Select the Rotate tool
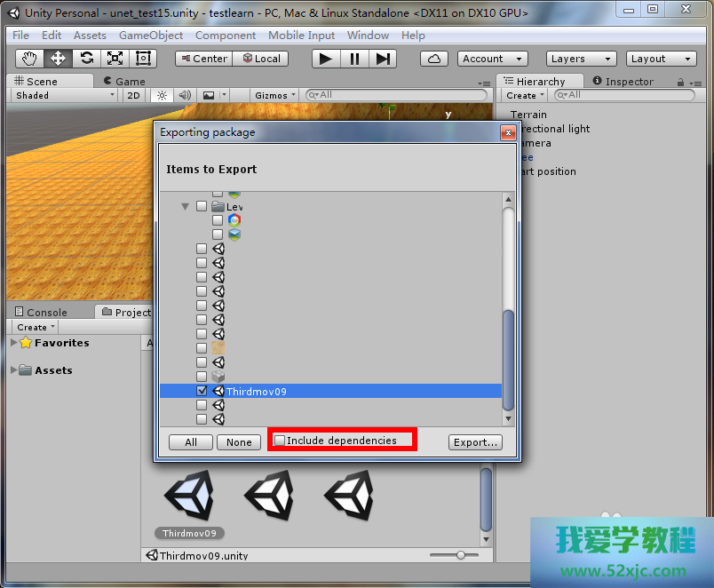 coord(87,59)
